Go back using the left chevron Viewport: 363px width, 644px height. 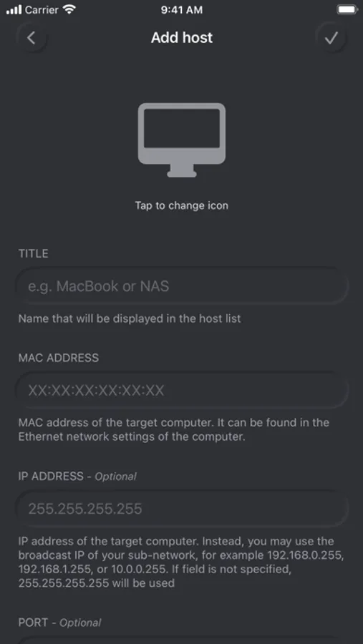tap(32, 38)
